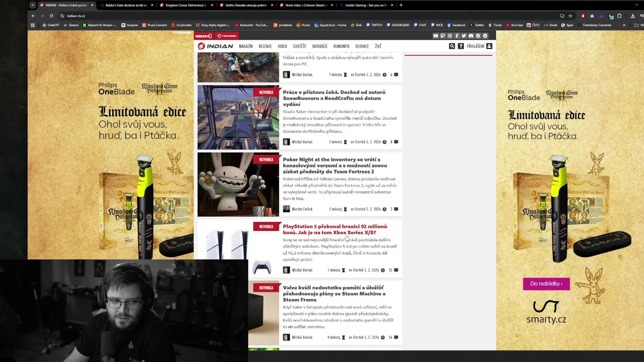This screenshot has height=362, width=644.
Task: Open the TECHFEED partner logo
Action: [226, 36]
